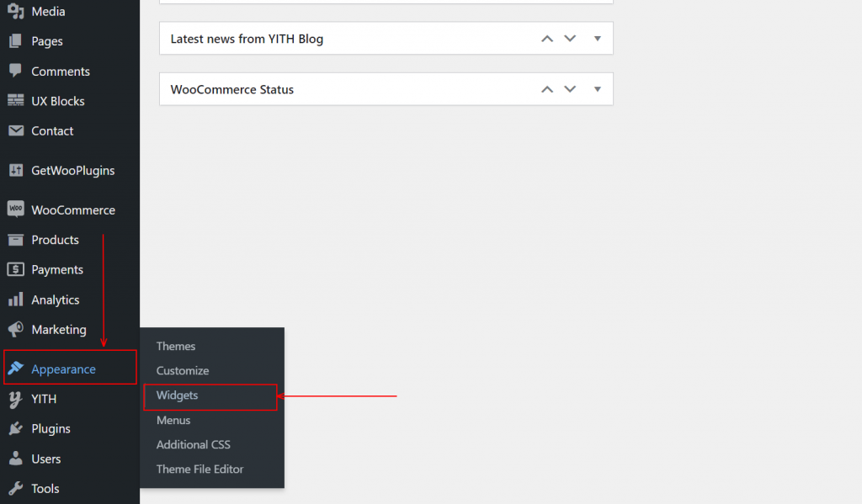This screenshot has height=504, width=862.
Task: Open Analytics sidebar link
Action: tap(55, 300)
